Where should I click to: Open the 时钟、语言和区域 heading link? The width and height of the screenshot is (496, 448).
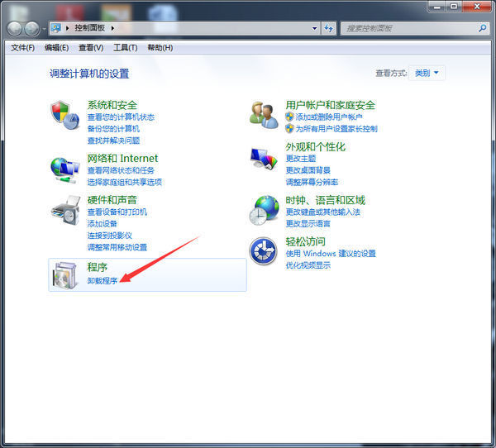tap(325, 200)
